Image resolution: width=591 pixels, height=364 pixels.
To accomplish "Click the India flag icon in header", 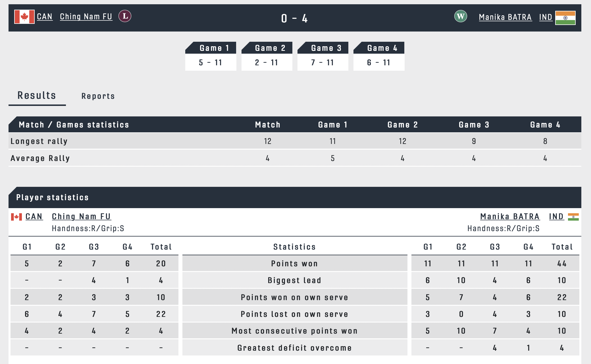I will coord(565,18).
